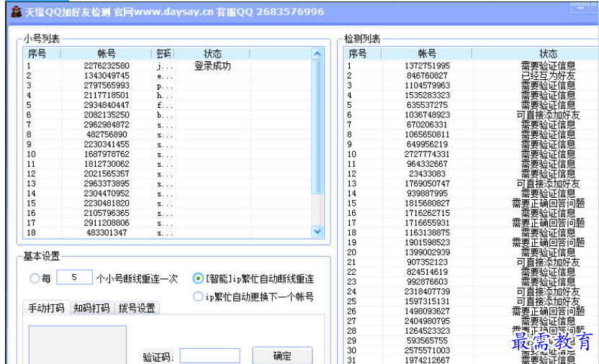
Task: Select account row 2304470952
Action: click(107, 194)
